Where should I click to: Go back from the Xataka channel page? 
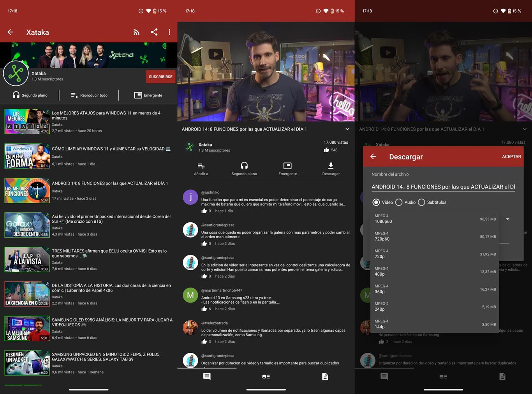point(11,32)
